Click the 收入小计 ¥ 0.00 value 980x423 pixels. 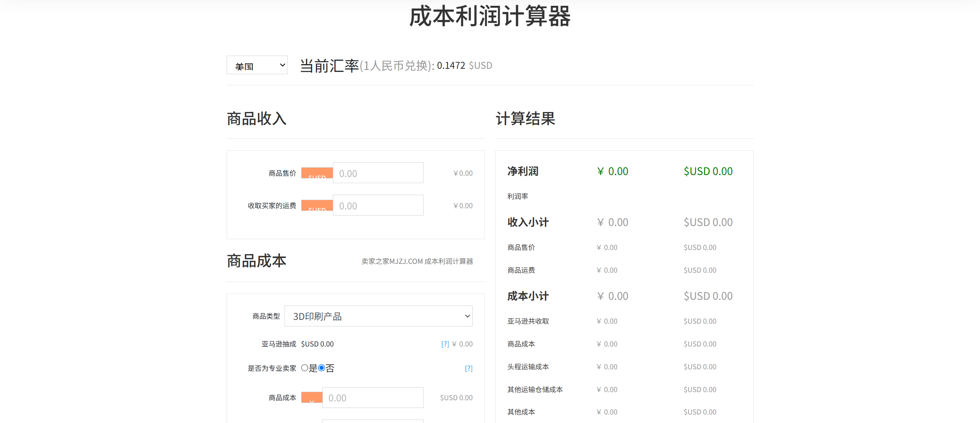612,222
